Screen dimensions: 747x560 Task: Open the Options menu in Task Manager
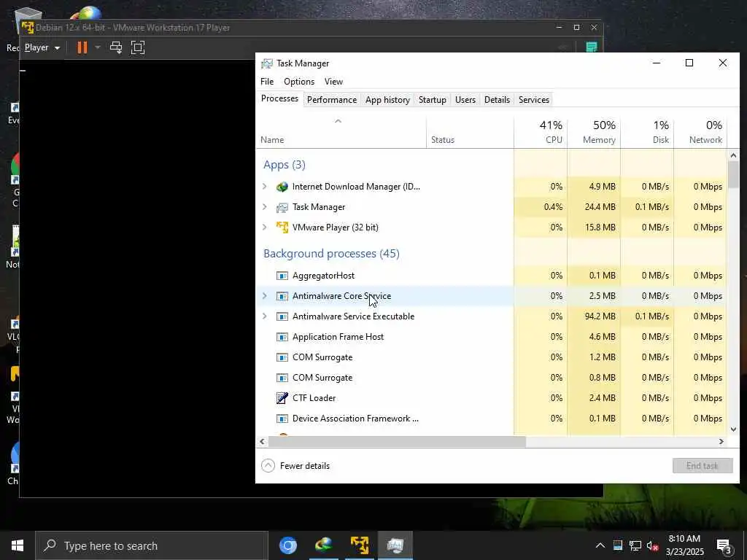[x=299, y=82]
